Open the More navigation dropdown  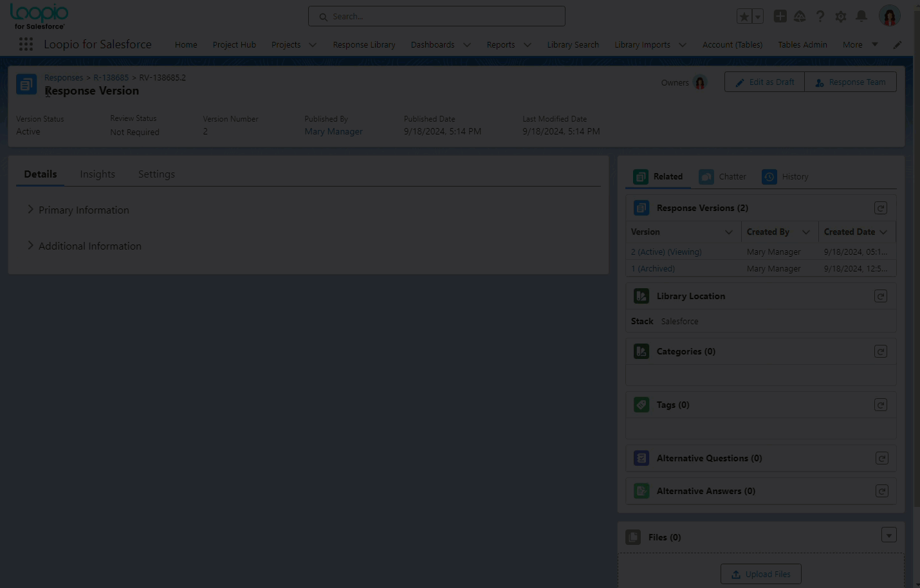(x=860, y=44)
